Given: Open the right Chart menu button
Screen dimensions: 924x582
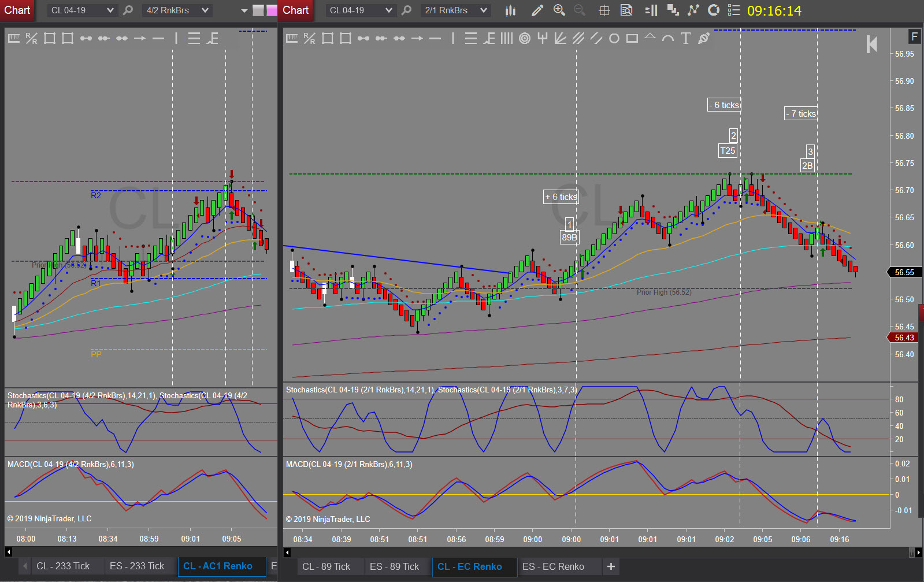Looking at the screenshot, I should click(295, 10).
